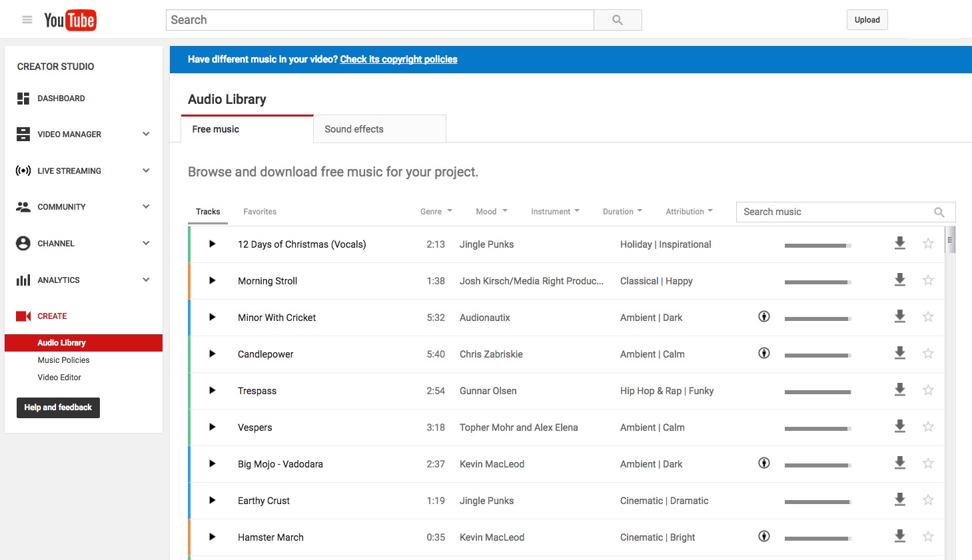The height and width of the screenshot is (560, 972).
Task: Click the magnifier search button at top
Action: 618,20
